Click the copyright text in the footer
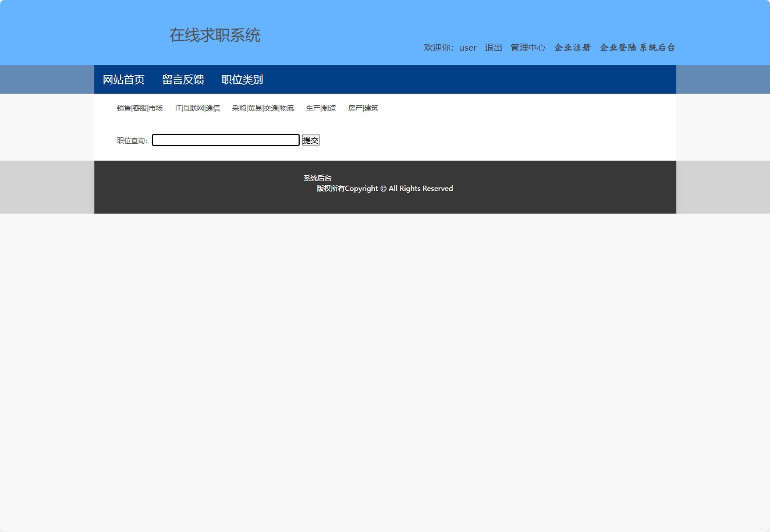The height and width of the screenshot is (532, 770). (384, 188)
